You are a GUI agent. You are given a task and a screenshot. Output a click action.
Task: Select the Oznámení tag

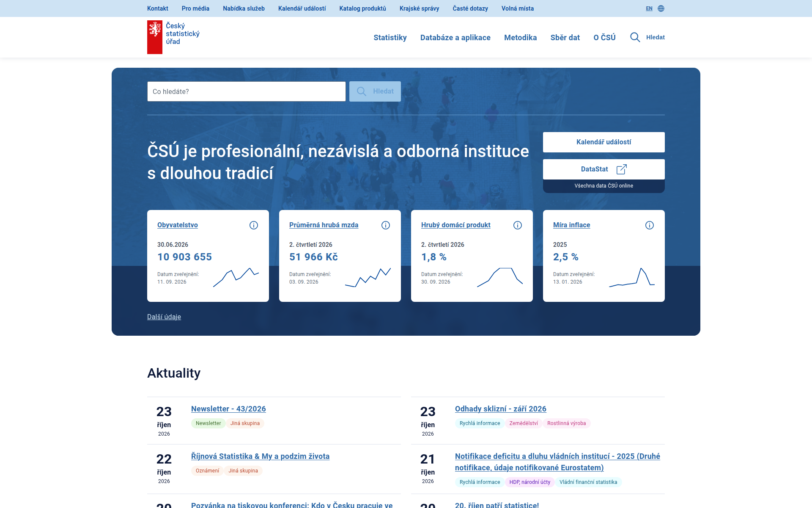click(x=207, y=471)
